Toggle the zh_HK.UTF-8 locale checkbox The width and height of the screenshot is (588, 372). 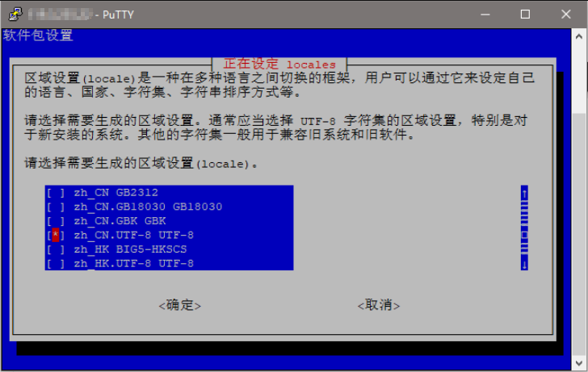tap(56, 264)
